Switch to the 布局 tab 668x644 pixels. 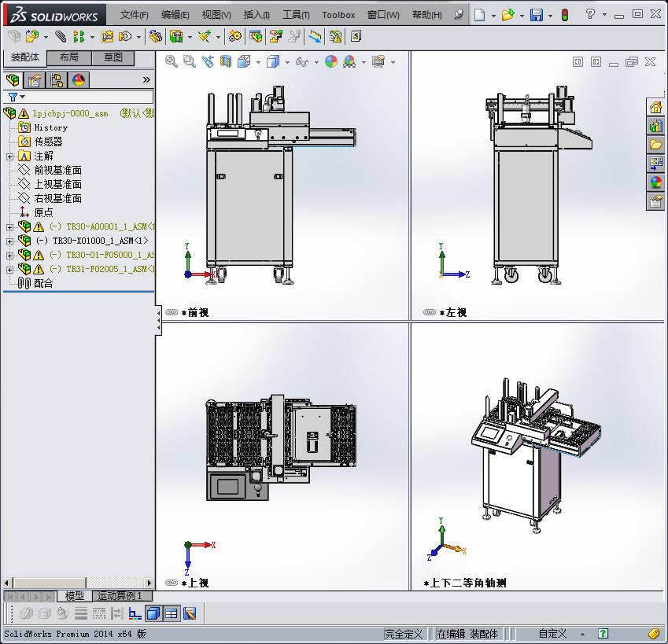tap(68, 58)
